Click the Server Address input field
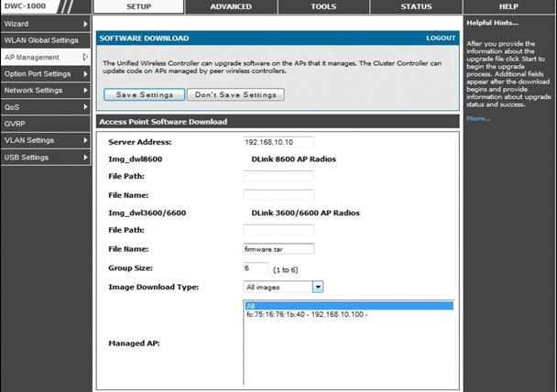Image resolution: width=557 pixels, height=392 pixels. [278, 142]
